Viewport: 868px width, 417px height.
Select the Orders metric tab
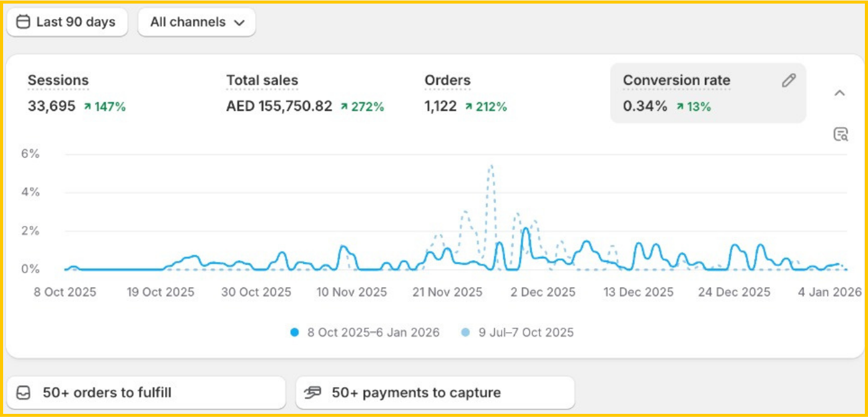coord(447,81)
